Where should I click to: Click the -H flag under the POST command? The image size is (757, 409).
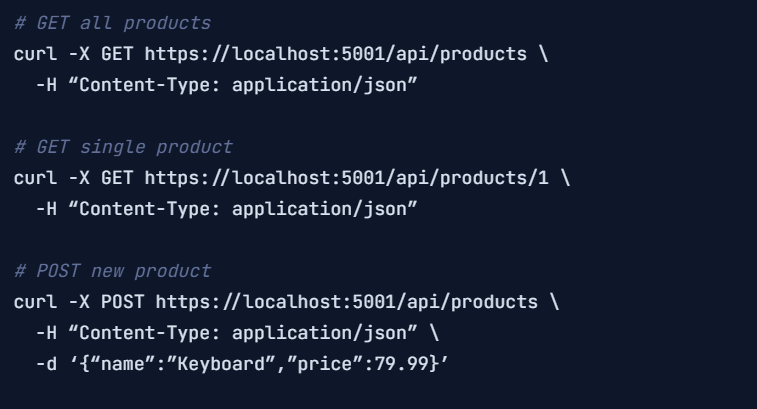pyautogui.click(x=47, y=333)
